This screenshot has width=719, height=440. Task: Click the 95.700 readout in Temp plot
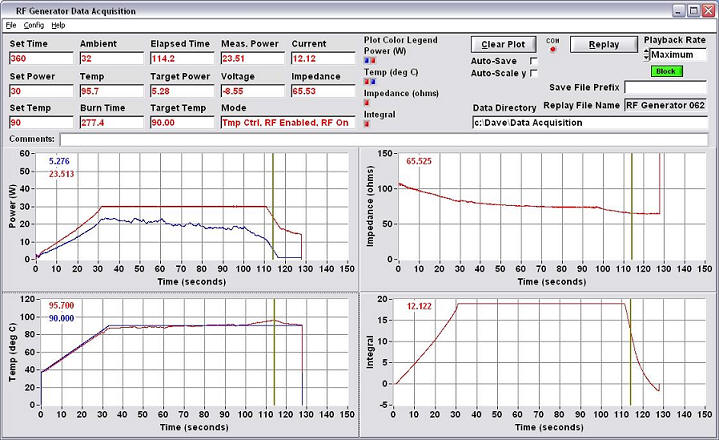[61, 306]
